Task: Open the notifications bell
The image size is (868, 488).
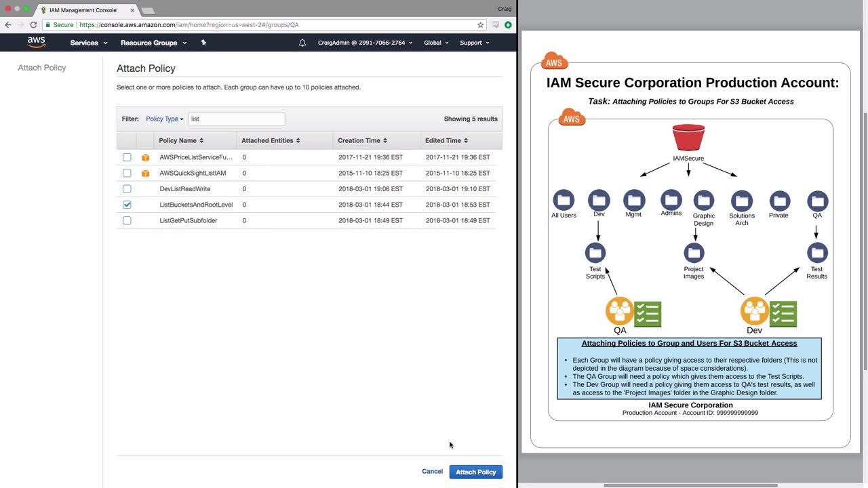Action: click(x=302, y=43)
